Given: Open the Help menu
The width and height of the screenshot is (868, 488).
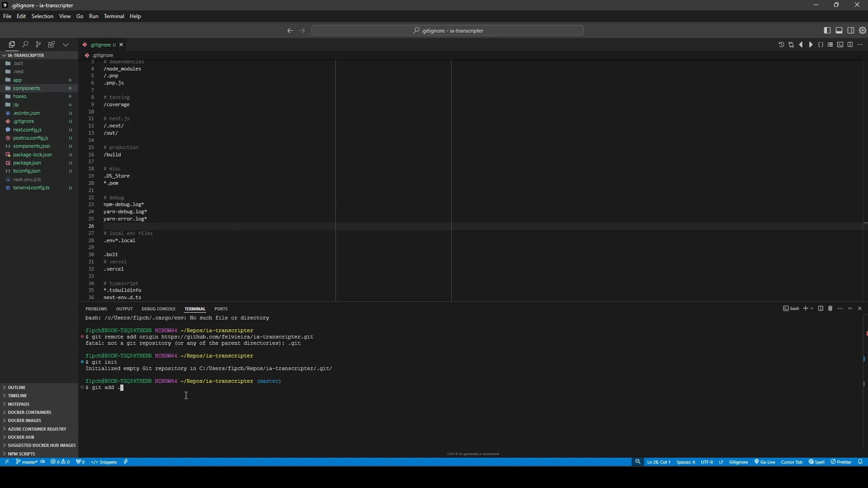Looking at the screenshot, I should point(136,16).
